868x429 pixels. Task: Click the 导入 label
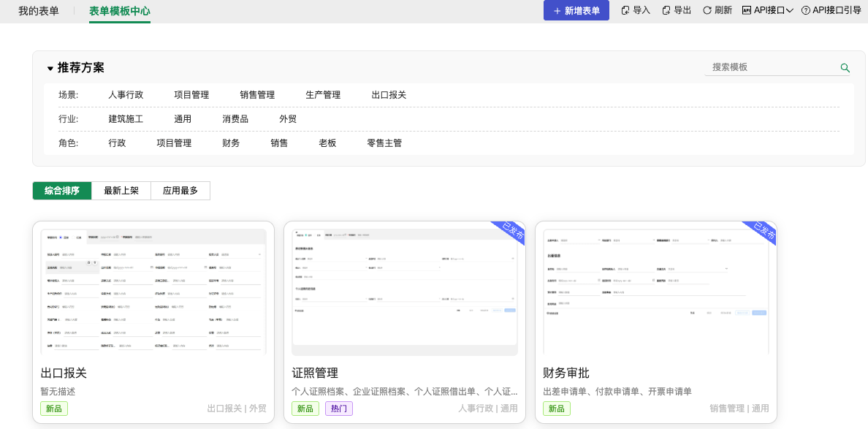click(x=642, y=10)
